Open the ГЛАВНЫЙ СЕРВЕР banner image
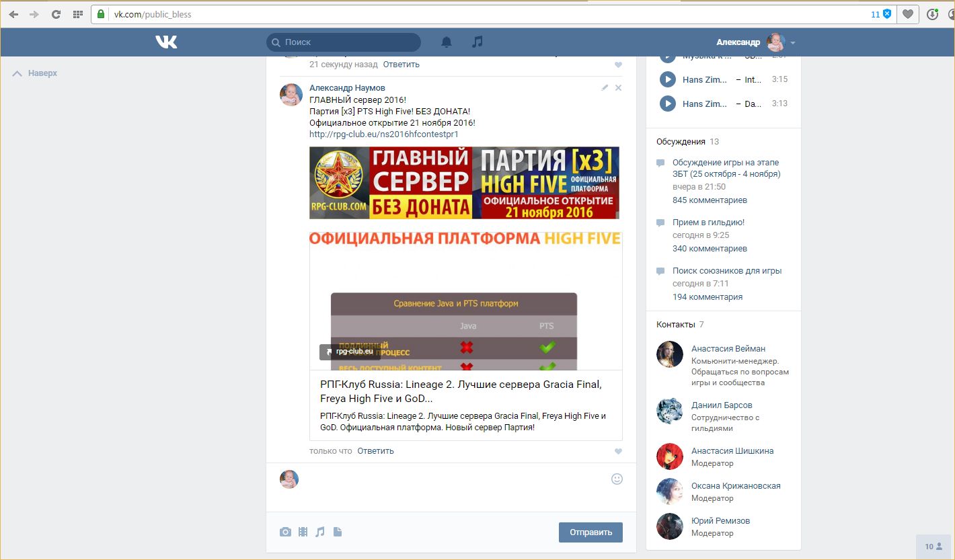This screenshot has height=560, width=955. coord(464,183)
